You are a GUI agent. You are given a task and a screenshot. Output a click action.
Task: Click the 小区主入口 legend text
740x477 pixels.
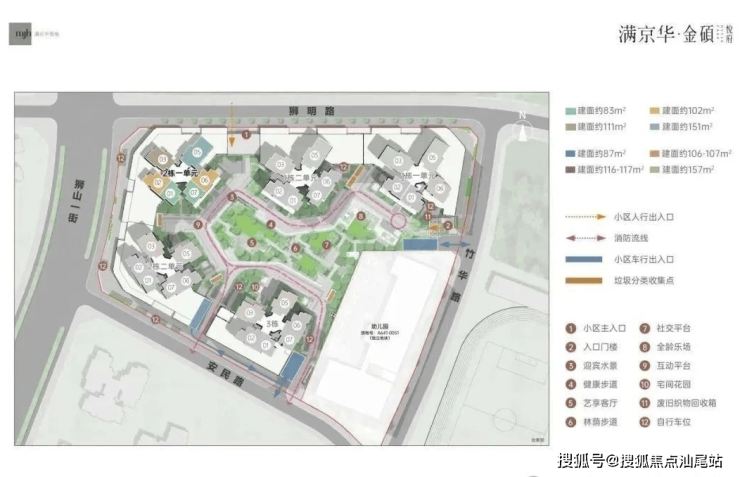[605, 328]
